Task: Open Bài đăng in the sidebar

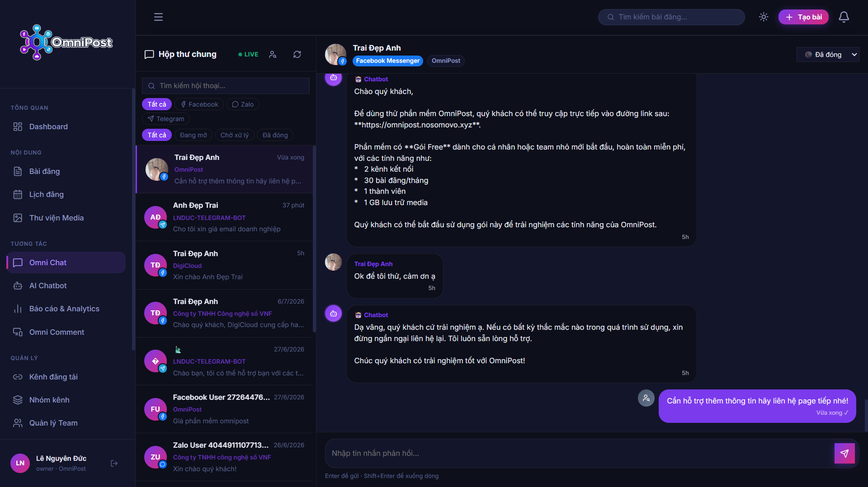Action: pyautogui.click(x=66, y=172)
